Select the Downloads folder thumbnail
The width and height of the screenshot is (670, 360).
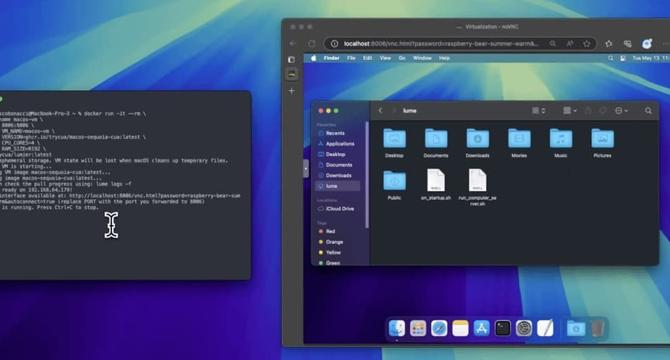point(477,143)
